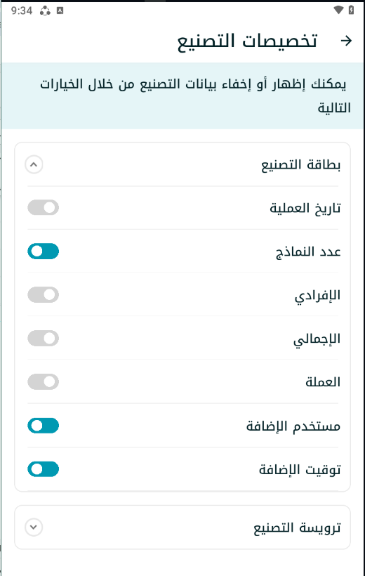Tap the status bar clock showing 9:34

click(x=22, y=11)
